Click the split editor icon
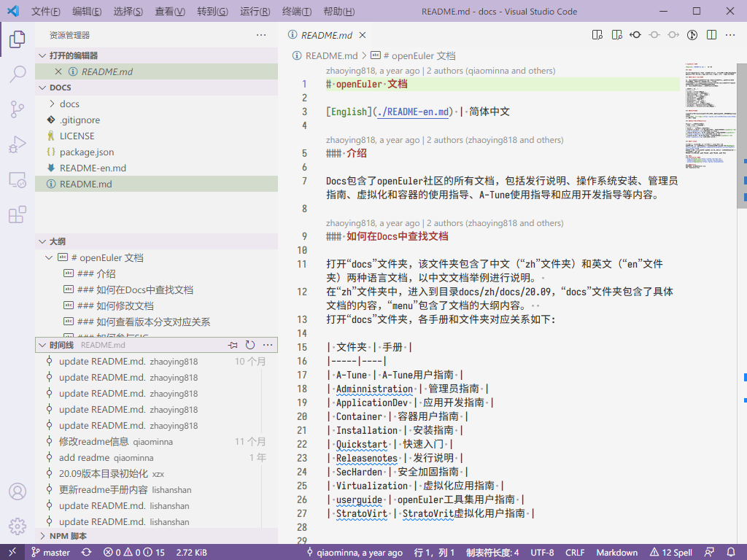Screen dimensions: 747x560 (711, 35)
